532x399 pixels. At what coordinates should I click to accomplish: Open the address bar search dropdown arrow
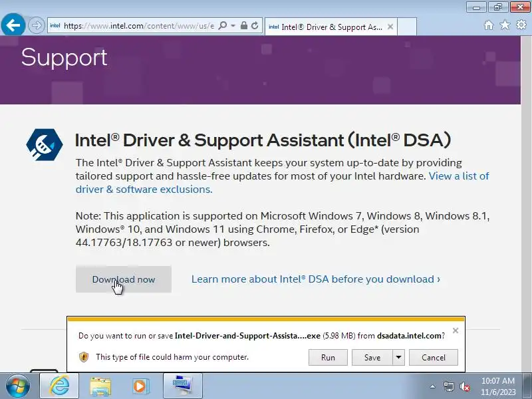(x=233, y=26)
